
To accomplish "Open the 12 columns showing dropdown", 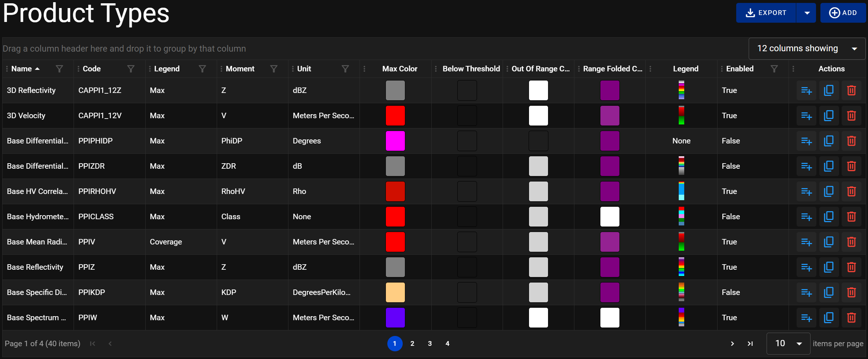I will pyautogui.click(x=807, y=48).
